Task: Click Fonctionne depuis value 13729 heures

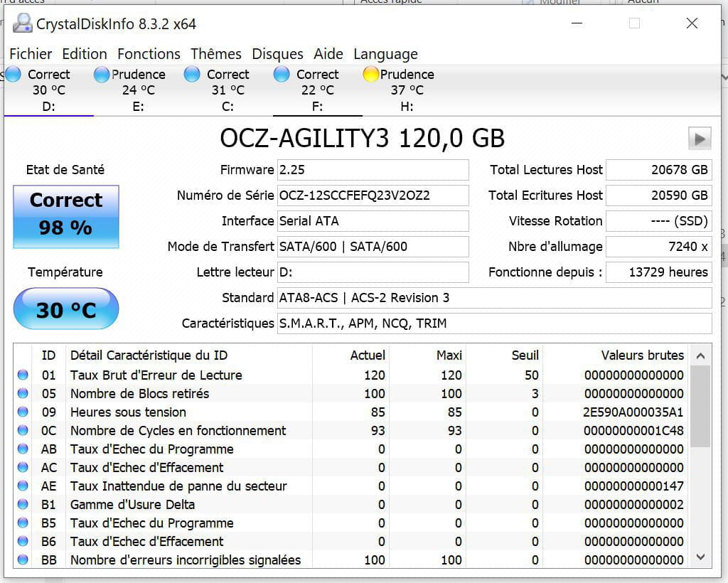Action: (x=659, y=272)
